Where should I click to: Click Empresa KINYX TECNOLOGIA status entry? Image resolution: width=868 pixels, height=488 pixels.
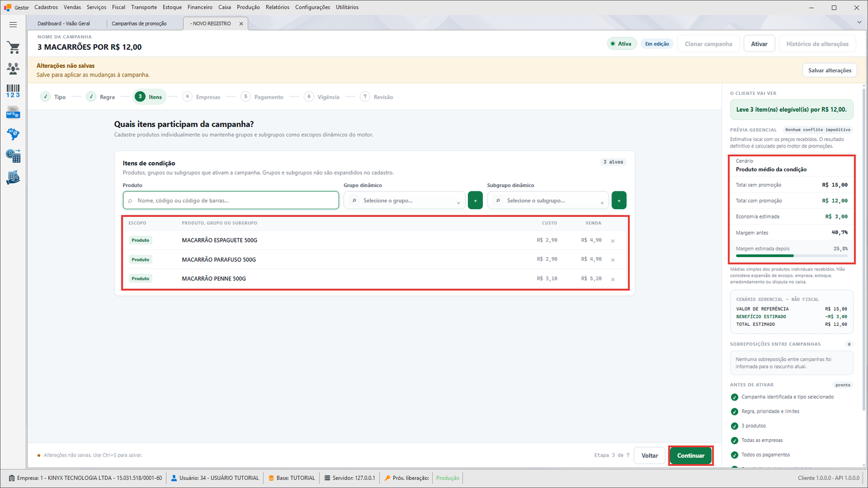[85, 478]
